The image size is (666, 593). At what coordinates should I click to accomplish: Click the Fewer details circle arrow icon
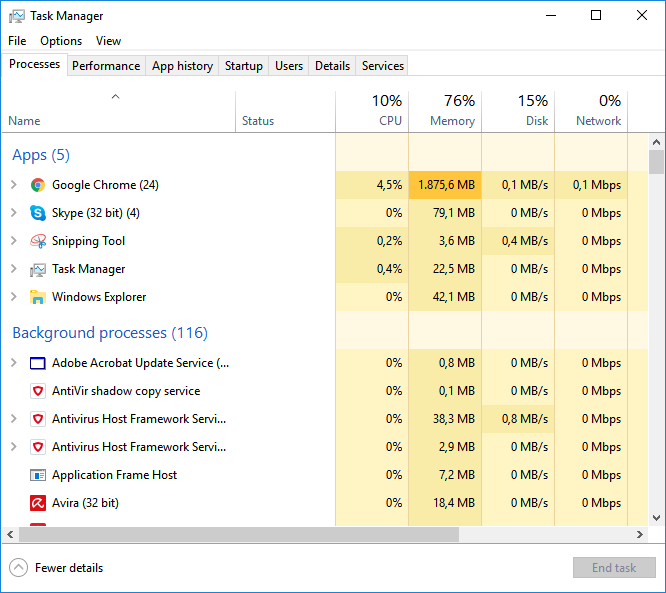(18, 568)
